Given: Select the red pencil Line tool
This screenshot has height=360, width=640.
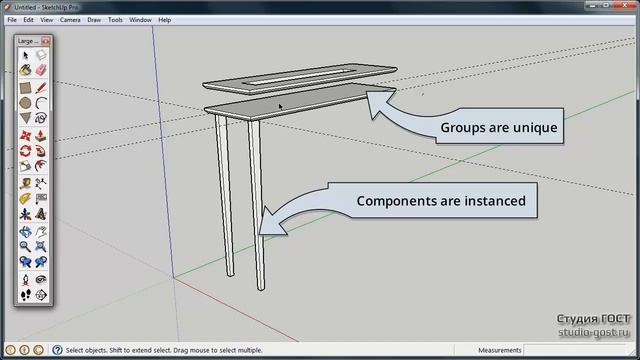Looking at the screenshot, I should [41, 88].
